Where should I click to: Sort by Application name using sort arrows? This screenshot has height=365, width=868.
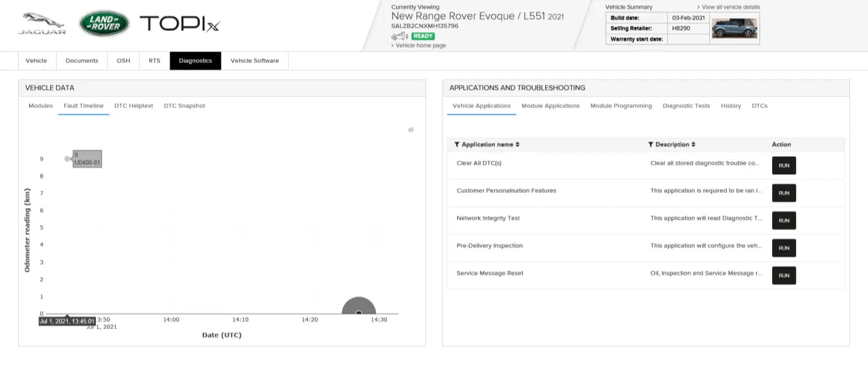(518, 145)
